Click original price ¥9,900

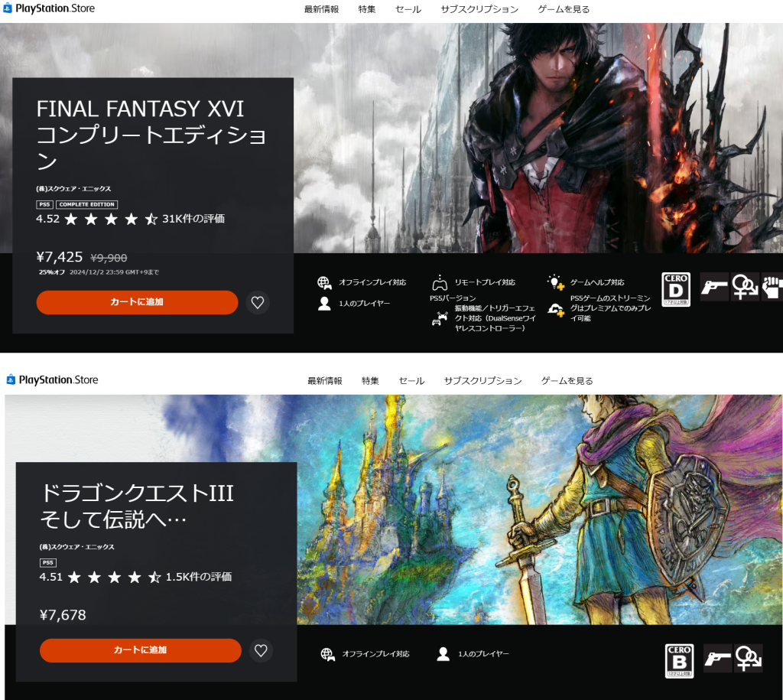point(109,258)
